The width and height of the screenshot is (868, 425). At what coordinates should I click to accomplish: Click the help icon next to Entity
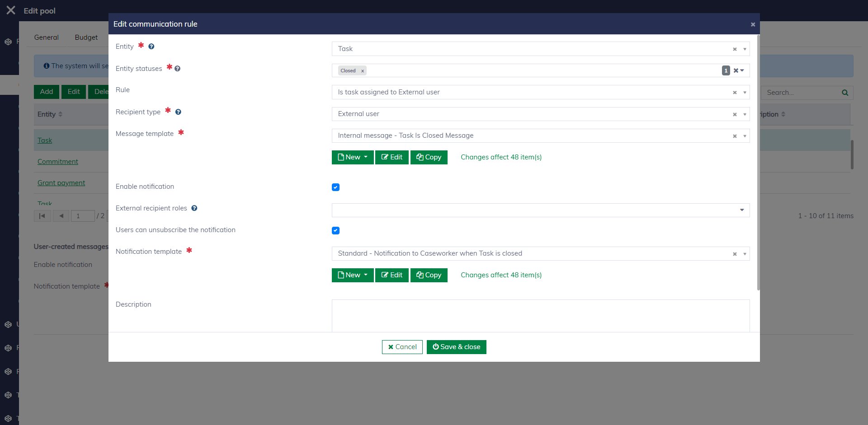tap(151, 47)
